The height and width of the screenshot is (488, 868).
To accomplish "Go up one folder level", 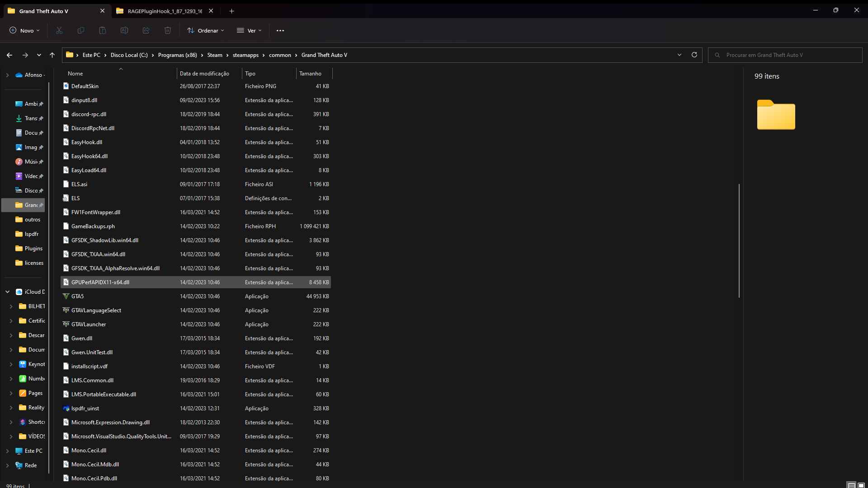I will point(52,55).
